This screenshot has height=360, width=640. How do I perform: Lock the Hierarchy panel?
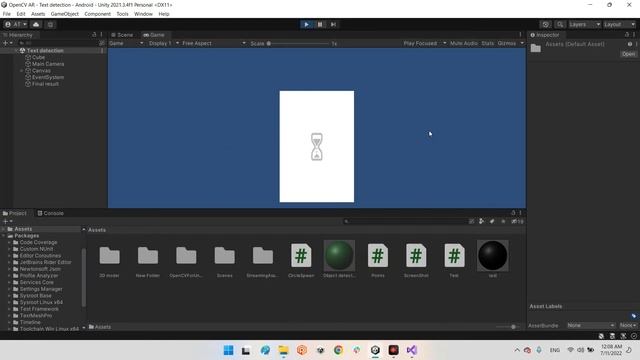tap(94, 35)
